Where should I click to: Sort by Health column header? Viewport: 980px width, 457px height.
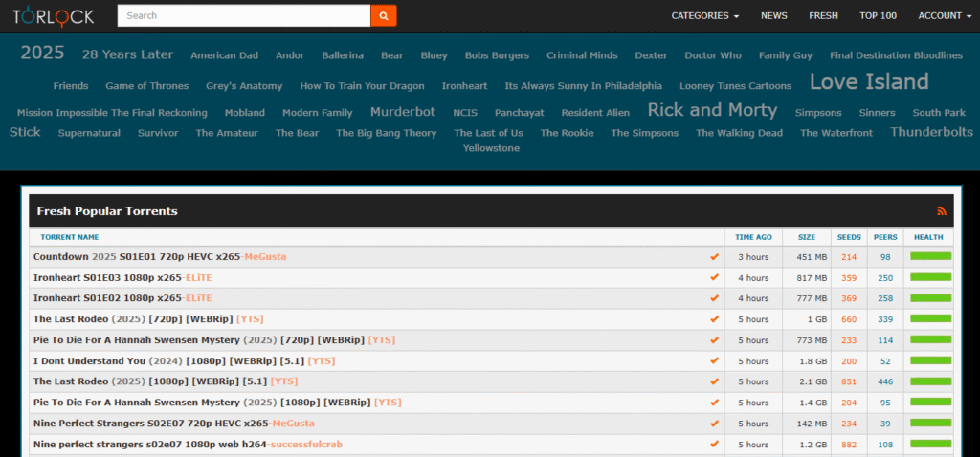pyautogui.click(x=928, y=237)
